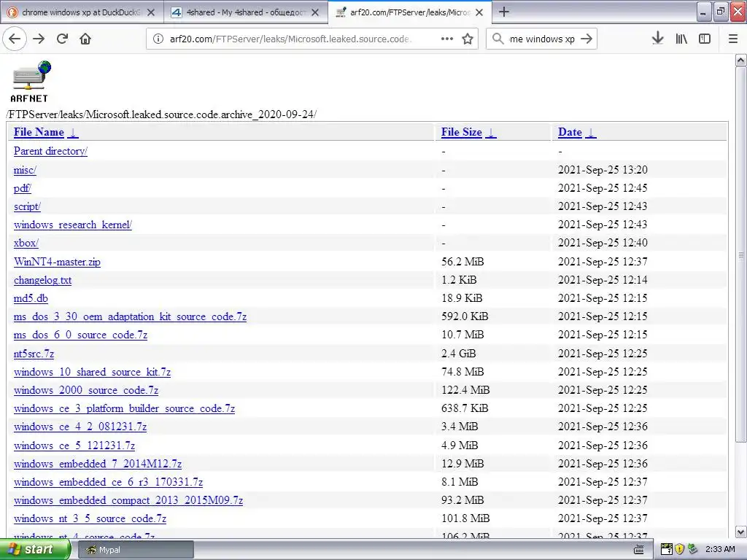Click descending arrow next to Date
747x560 pixels.
coord(591,133)
